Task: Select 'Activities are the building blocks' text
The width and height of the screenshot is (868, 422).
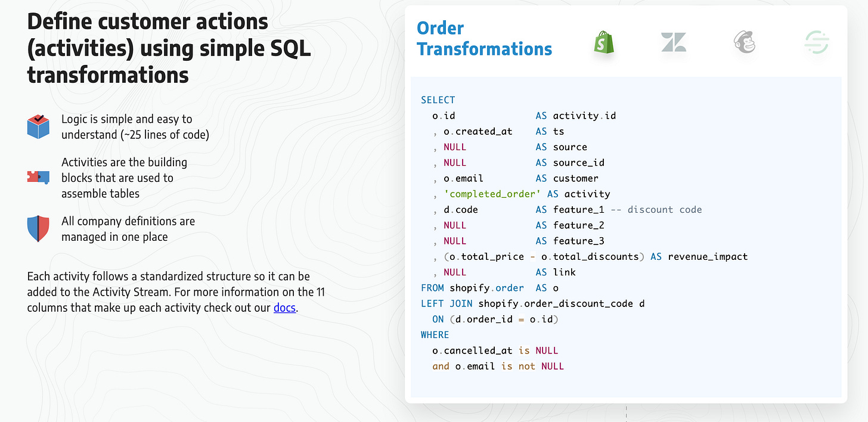Action: coord(125,178)
